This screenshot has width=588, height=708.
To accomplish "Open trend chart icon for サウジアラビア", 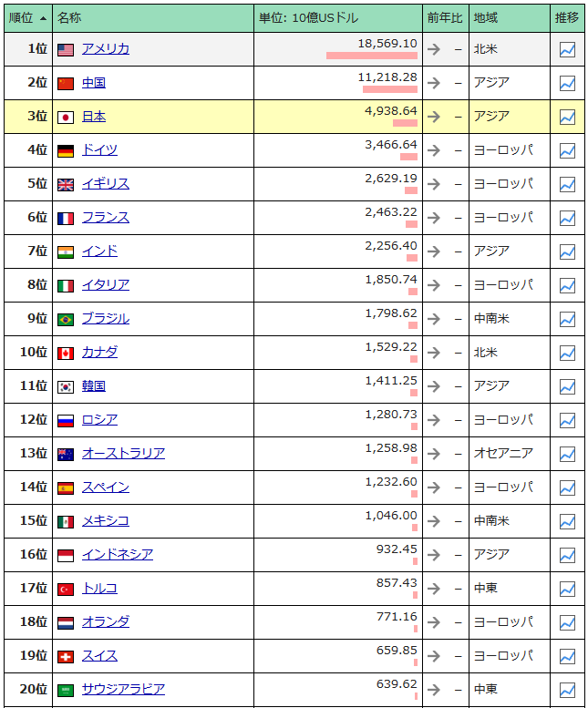I will pyautogui.click(x=567, y=690).
